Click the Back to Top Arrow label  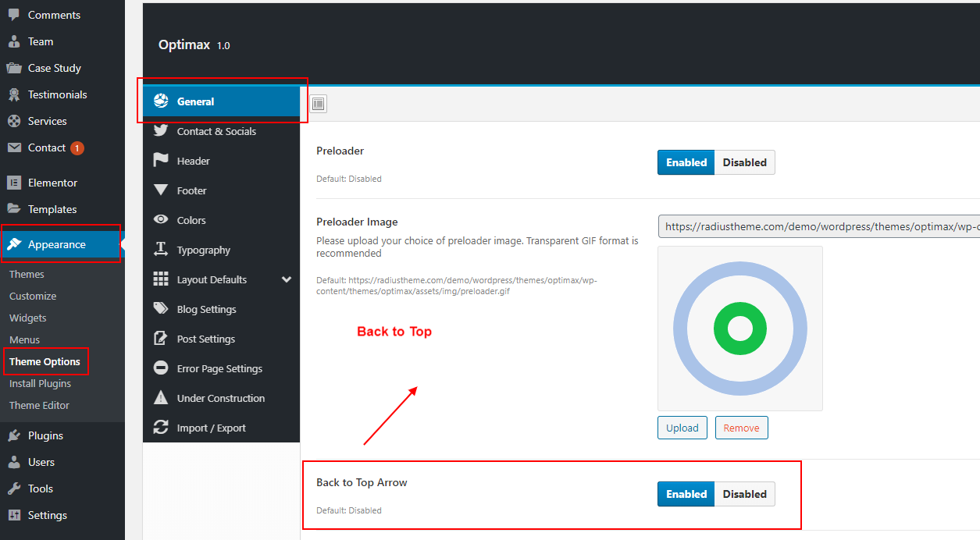point(362,482)
